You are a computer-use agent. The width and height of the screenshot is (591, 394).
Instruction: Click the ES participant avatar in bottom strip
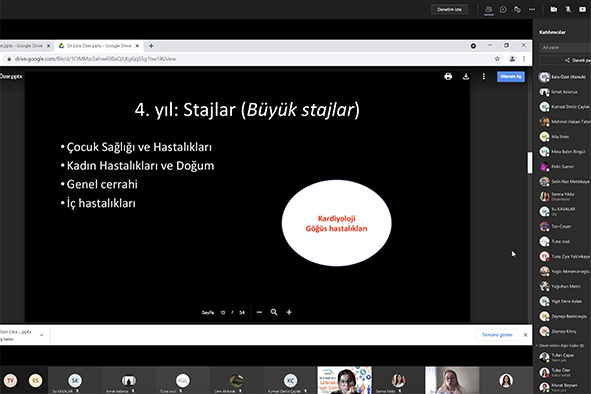coord(35,380)
